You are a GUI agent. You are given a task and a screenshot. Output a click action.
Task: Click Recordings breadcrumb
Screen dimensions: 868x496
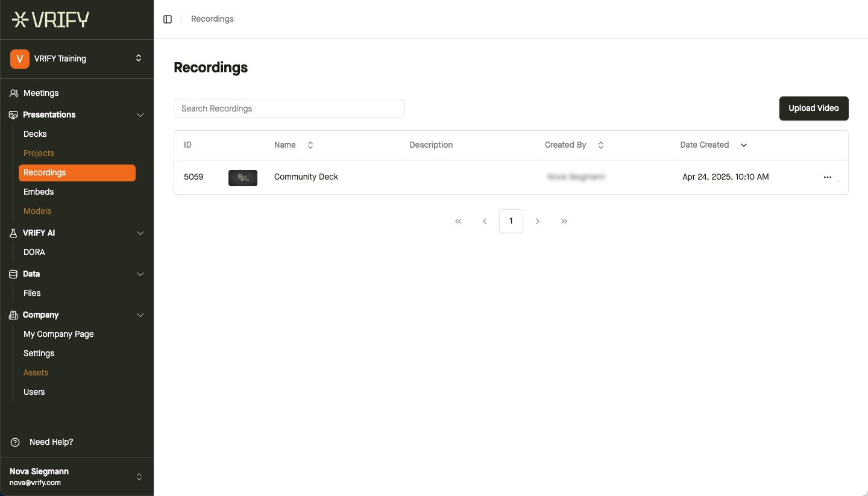pos(212,19)
